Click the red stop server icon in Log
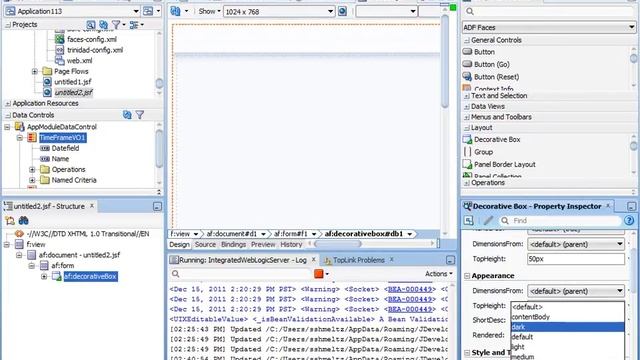 pyautogui.click(x=318, y=274)
